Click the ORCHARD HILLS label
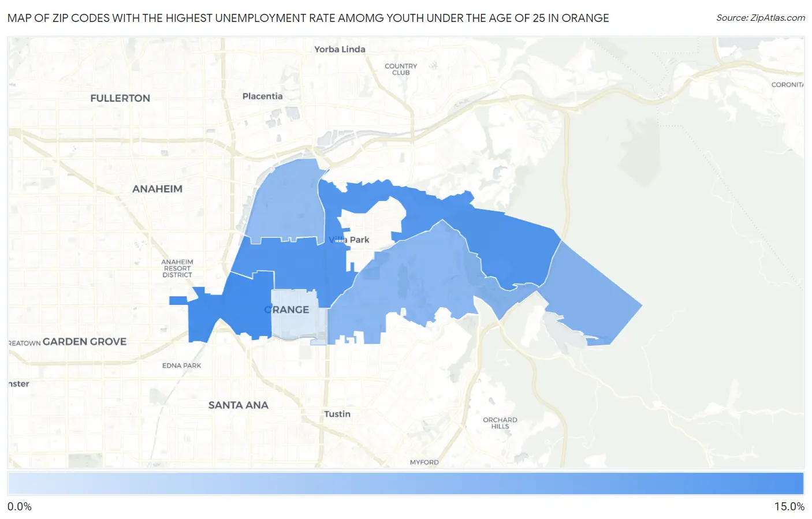This screenshot has width=812, height=519. [500, 423]
